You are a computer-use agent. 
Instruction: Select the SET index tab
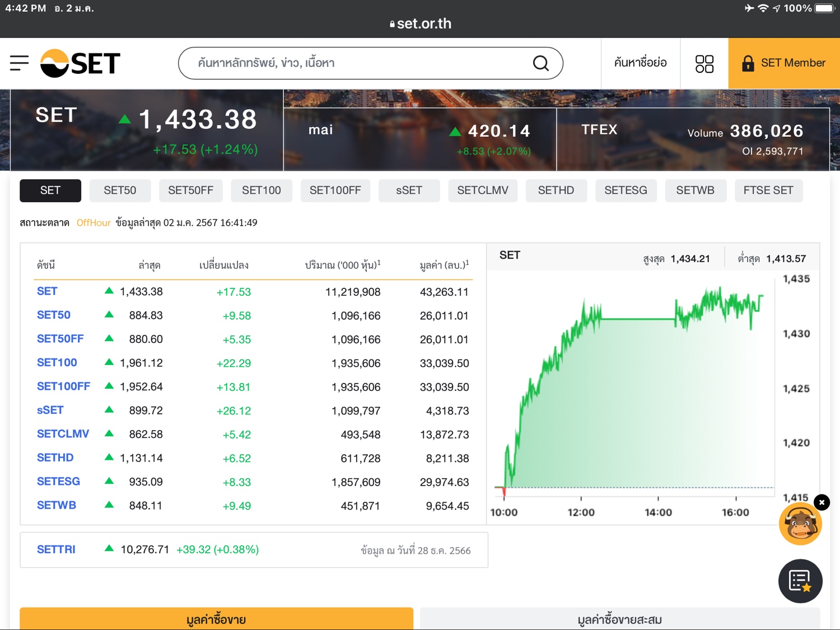coord(50,190)
